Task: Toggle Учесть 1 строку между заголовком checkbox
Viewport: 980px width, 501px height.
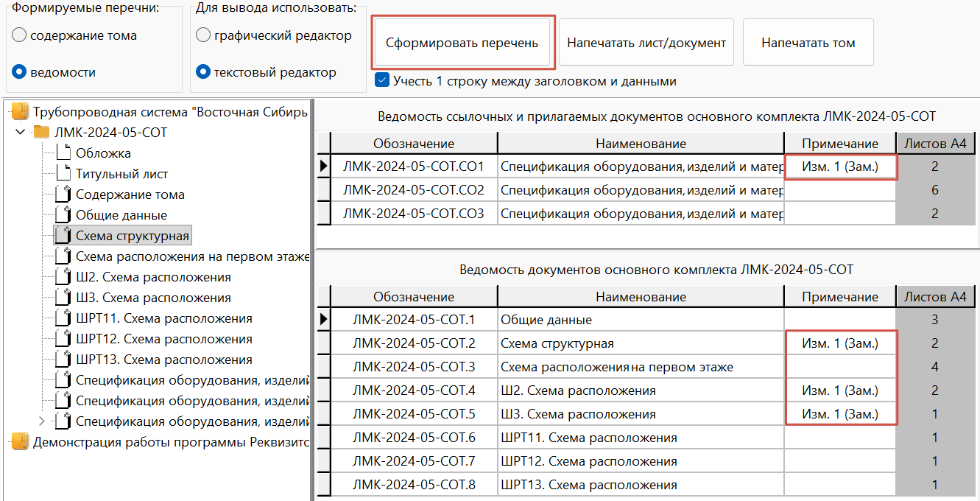Action: point(382,80)
